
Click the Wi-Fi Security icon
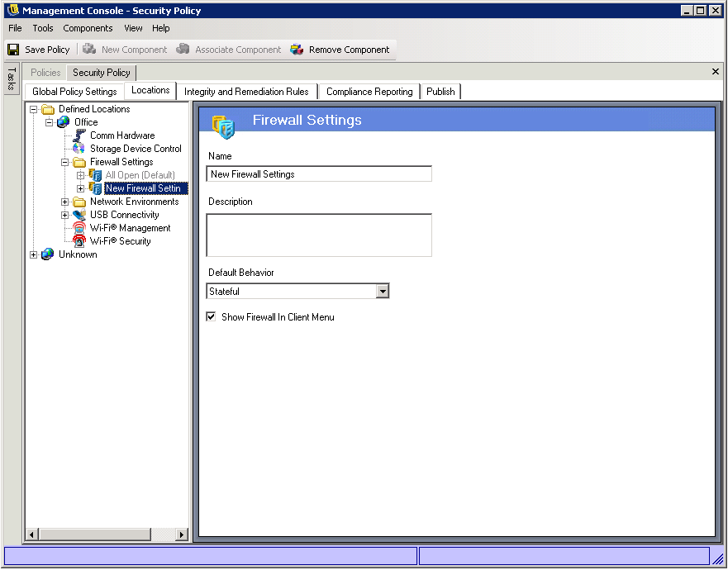(x=79, y=241)
